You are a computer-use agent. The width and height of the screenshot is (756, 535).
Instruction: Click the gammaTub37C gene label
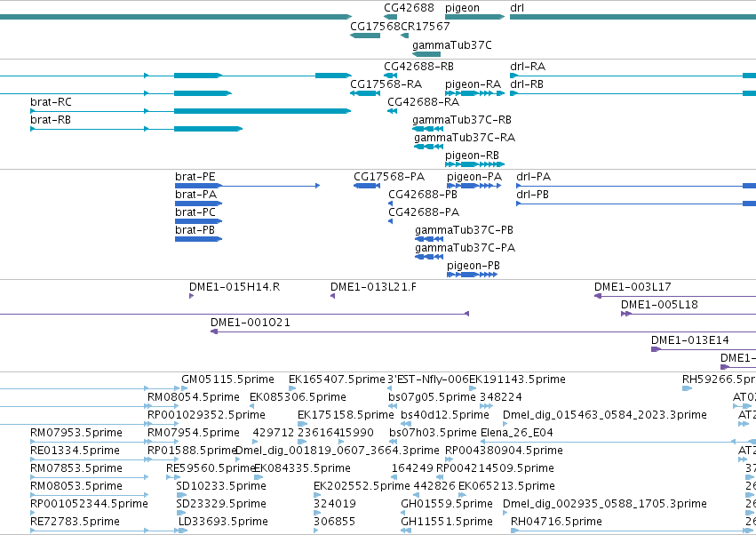point(452,45)
